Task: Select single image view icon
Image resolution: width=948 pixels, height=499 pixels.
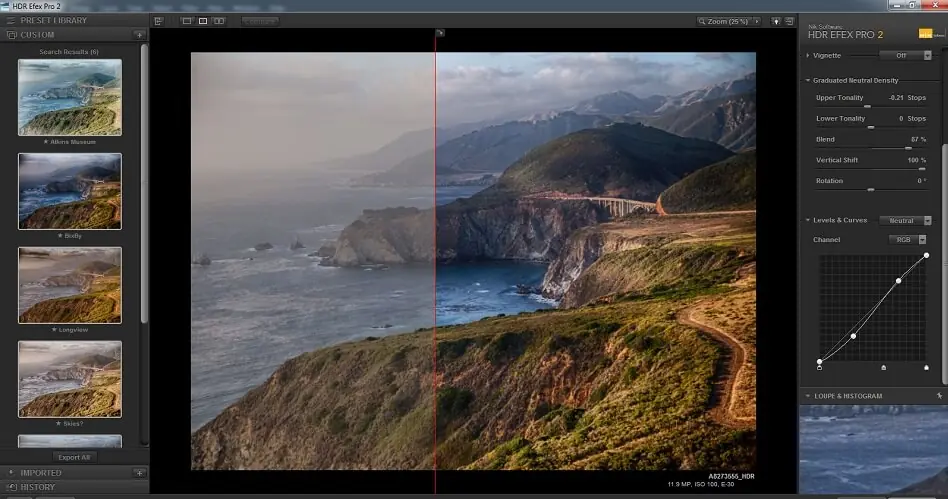Action: tap(187, 21)
